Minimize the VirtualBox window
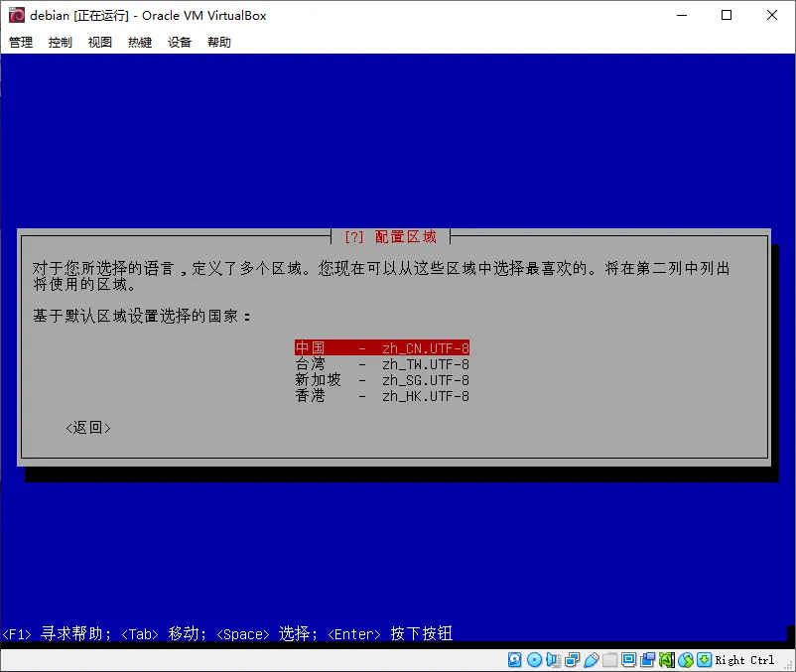This screenshot has width=796, height=672. pyautogui.click(x=682, y=15)
